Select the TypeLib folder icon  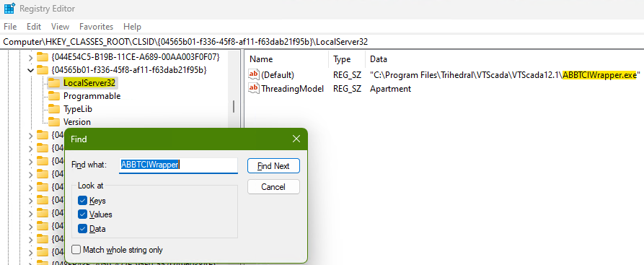pos(54,109)
